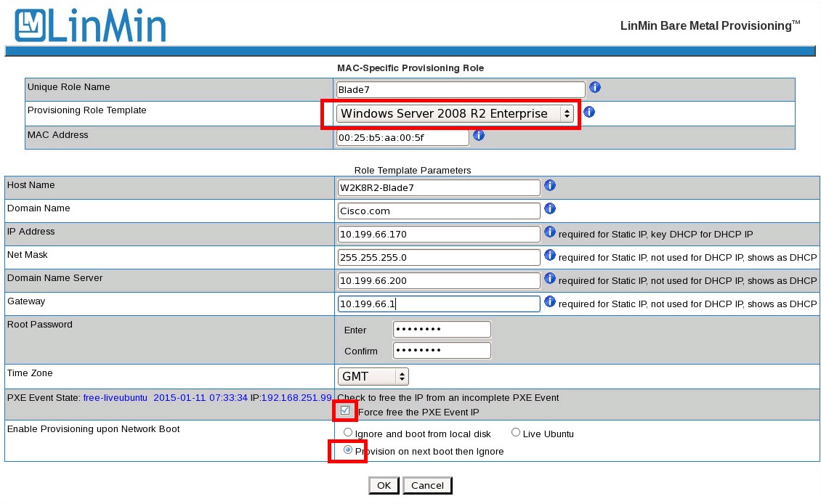Open info icon for Host Name

tap(550, 185)
